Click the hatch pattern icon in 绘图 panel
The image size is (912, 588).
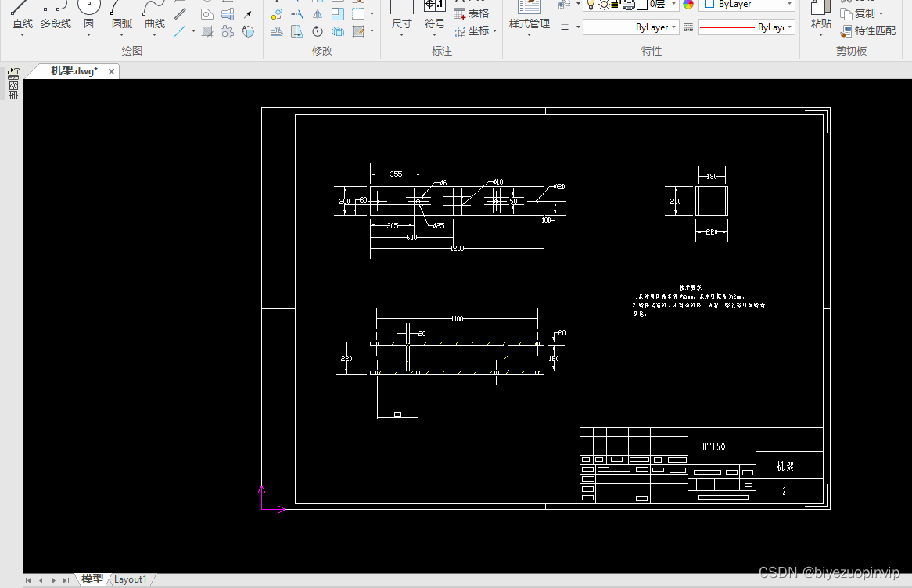(207, 31)
